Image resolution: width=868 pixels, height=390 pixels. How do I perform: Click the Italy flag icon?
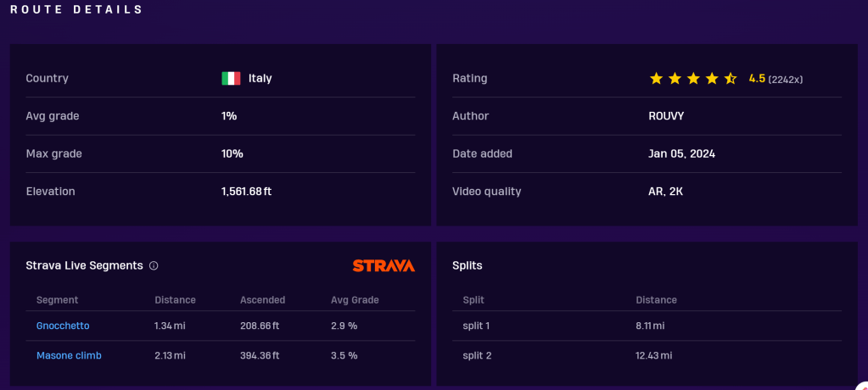(231, 78)
